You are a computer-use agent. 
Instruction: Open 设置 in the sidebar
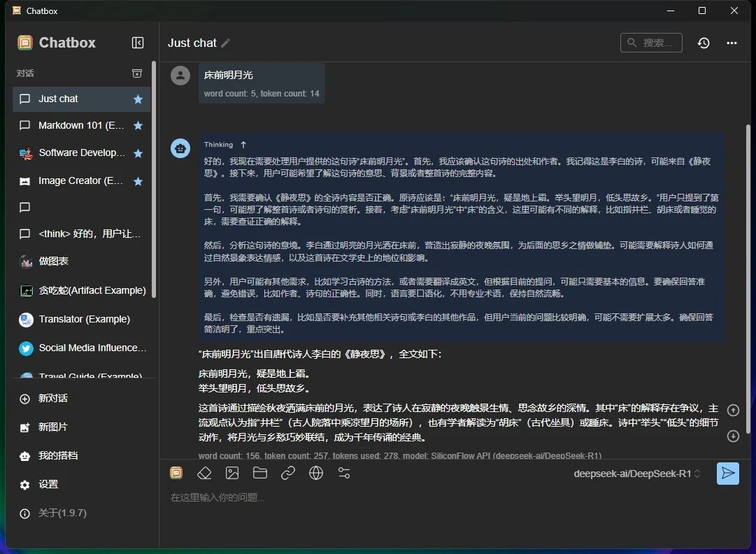point(48,484)
